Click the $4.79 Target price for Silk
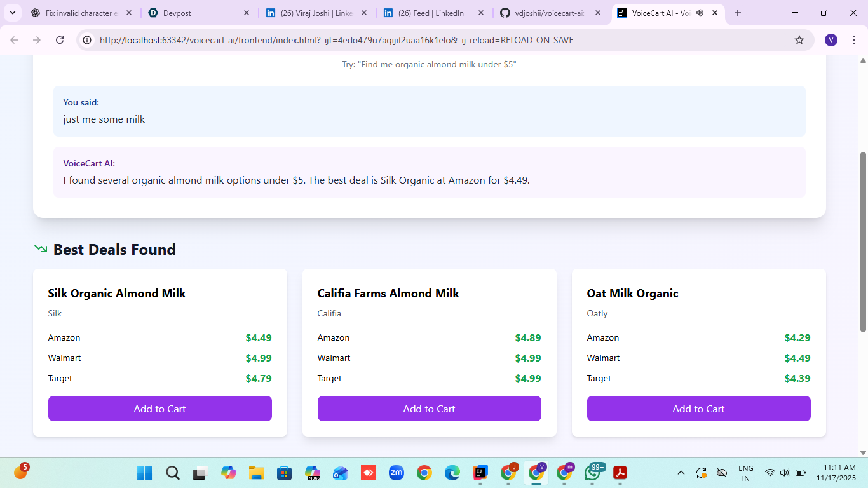 click(259, 379)
